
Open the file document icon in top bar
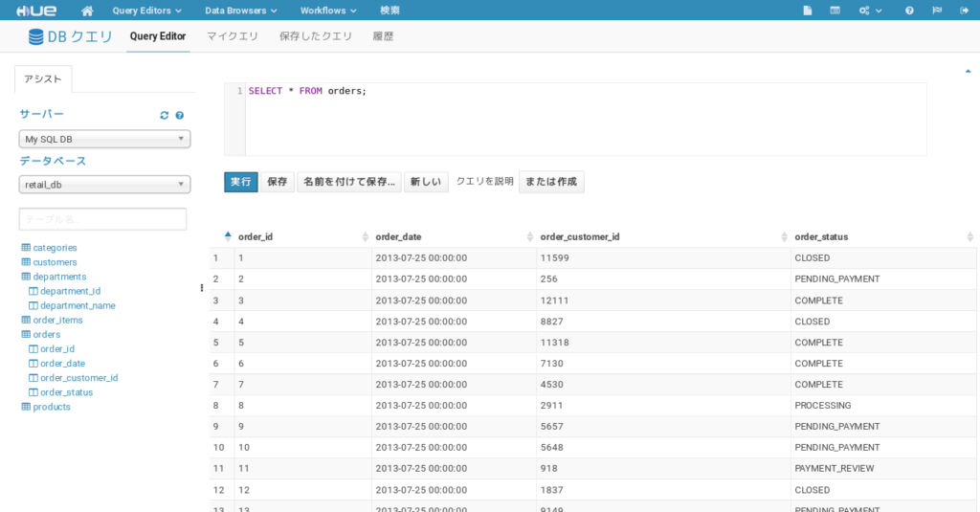(808, 11)
